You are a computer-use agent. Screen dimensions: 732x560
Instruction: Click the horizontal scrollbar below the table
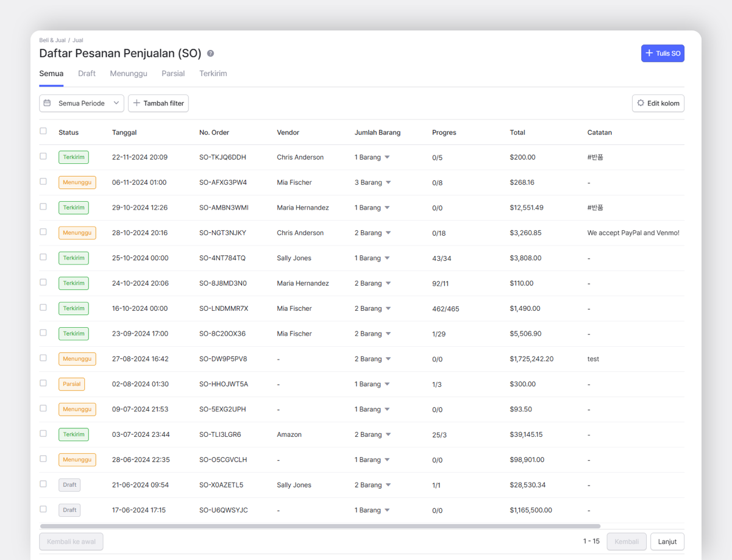click(x=320, y=526)
